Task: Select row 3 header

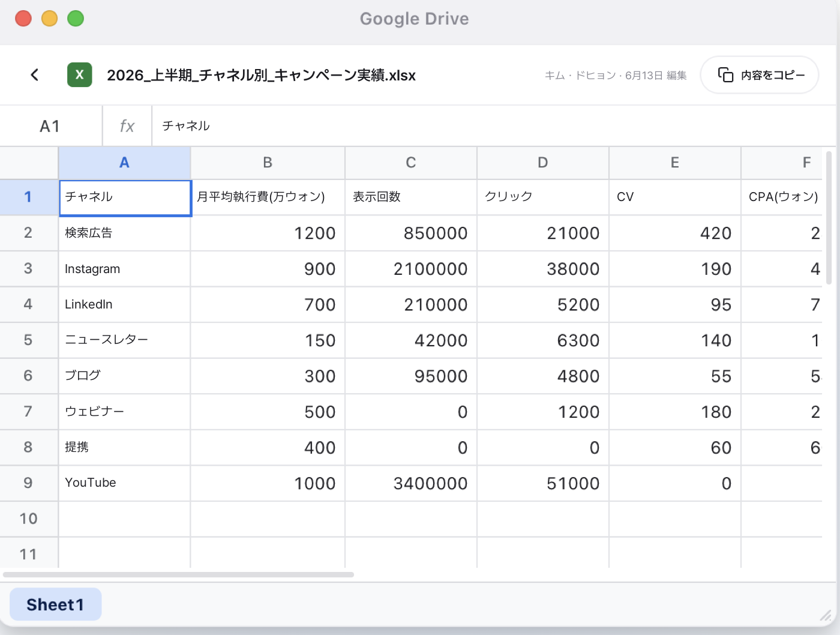Action: pyautogui.click(x=29, y=268)
